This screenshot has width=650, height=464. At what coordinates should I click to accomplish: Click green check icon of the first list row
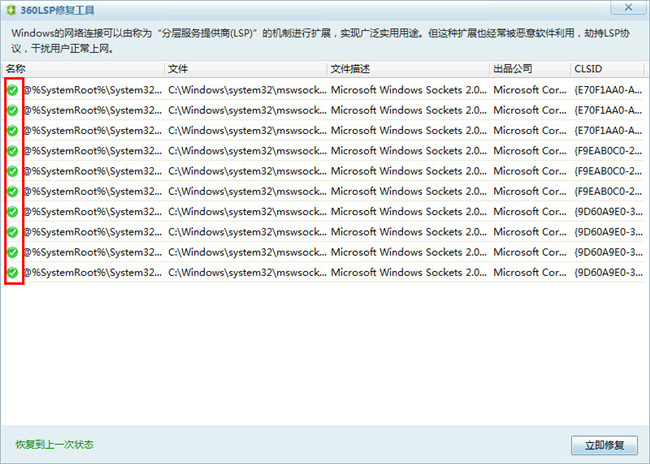click(13, 90)
